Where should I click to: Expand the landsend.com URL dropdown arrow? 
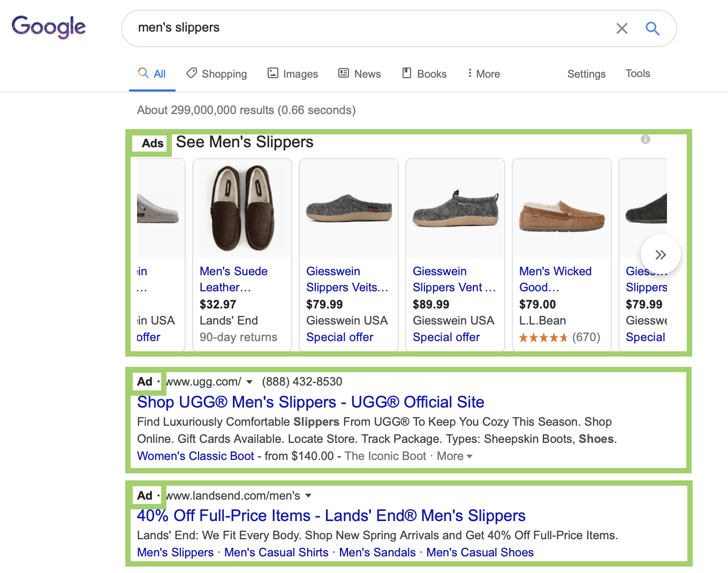pos(308,496)
